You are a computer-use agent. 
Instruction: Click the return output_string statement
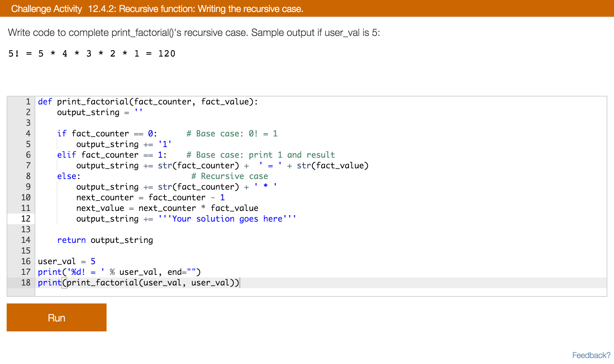[x=105, y=240]
